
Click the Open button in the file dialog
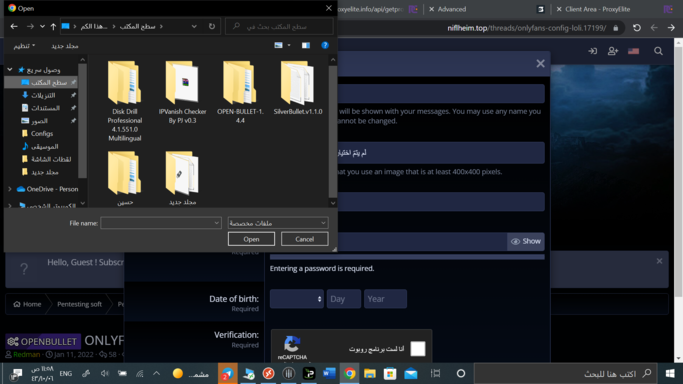tap(251, 239)
